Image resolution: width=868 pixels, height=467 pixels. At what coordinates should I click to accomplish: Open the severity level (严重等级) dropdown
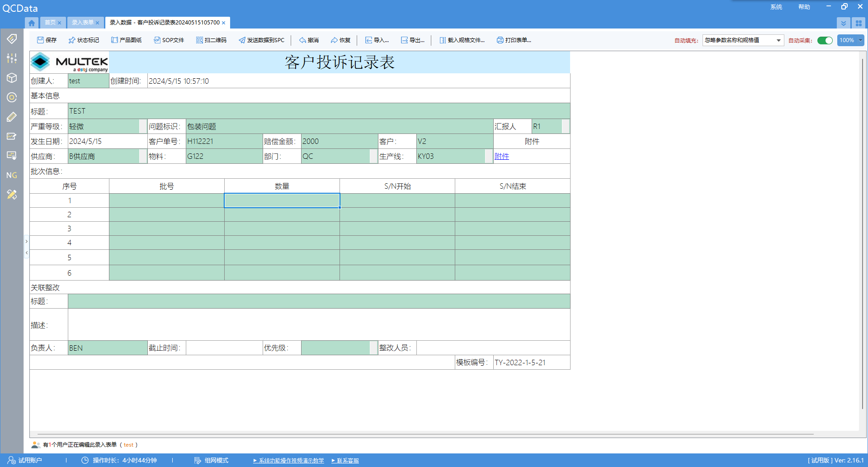point(143,127)
